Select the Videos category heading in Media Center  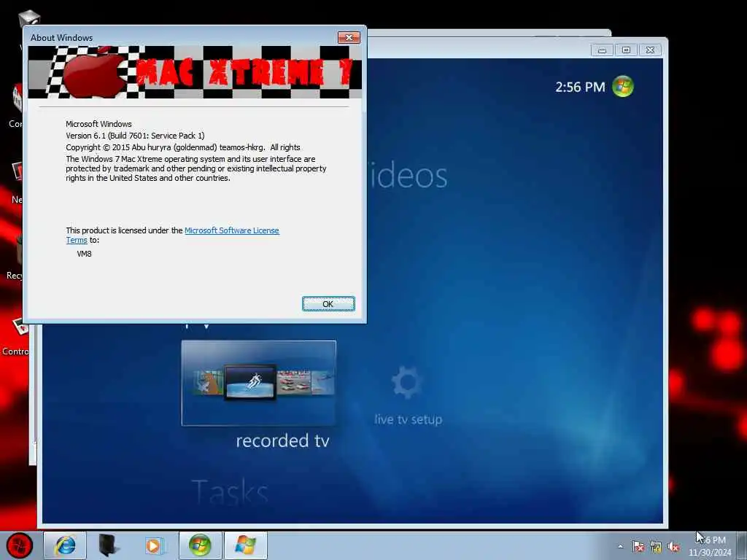coord(408,176)
